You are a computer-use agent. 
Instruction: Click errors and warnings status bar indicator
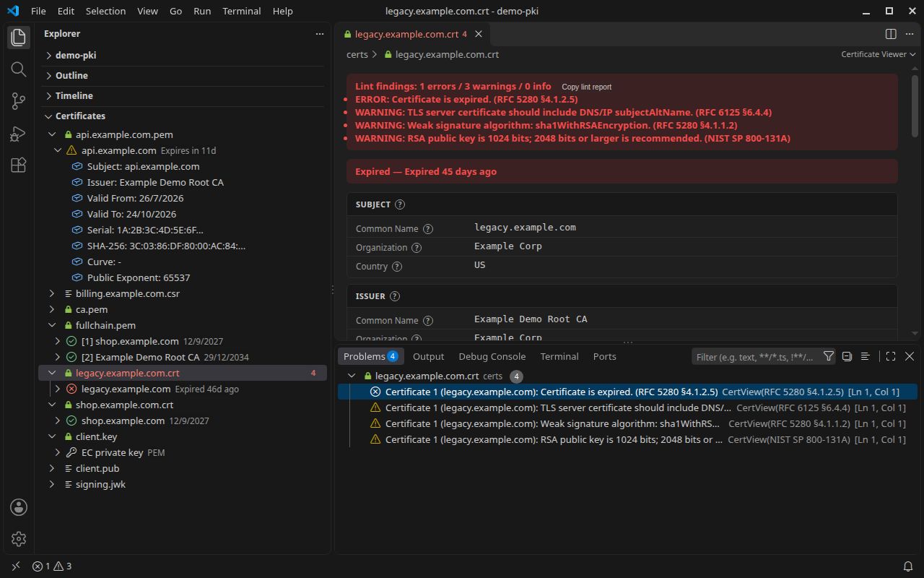click(52, 566)
